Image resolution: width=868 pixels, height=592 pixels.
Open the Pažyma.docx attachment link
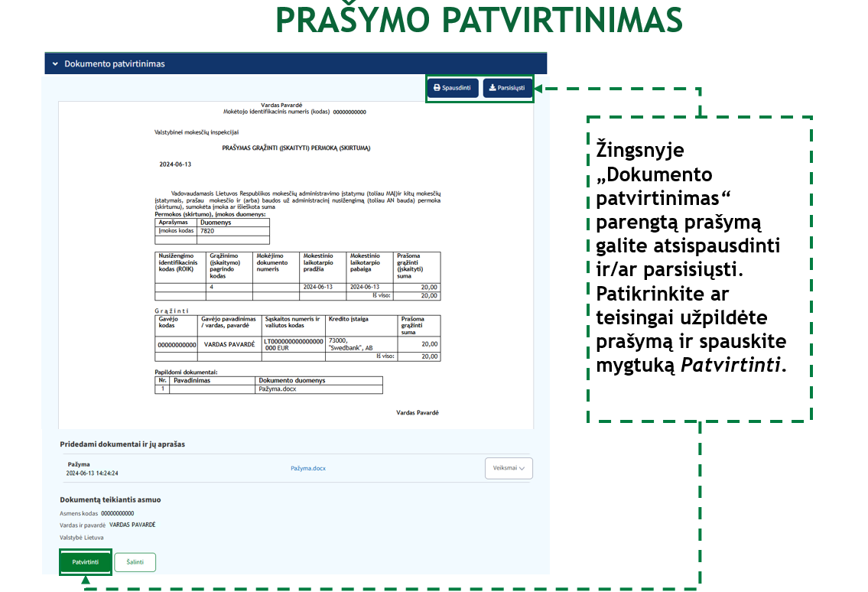pyautogui.click(x=308, y=468)
